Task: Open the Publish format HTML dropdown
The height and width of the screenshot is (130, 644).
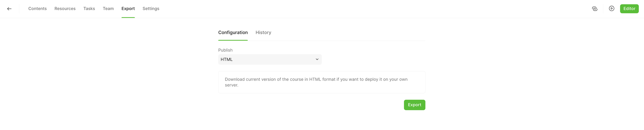Action: (270, 60)
